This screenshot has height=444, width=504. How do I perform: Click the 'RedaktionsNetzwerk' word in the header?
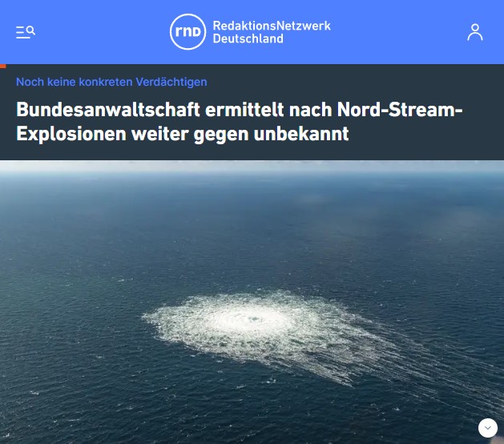(272, 26)
